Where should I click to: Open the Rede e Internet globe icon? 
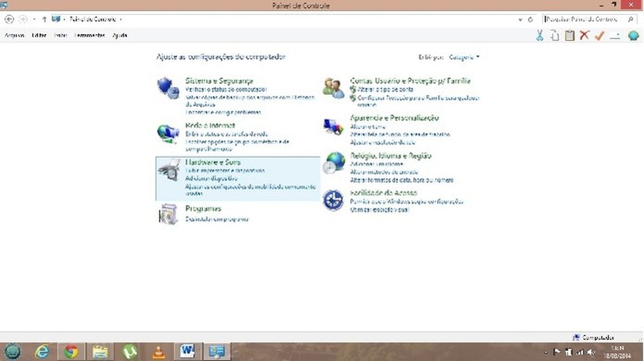[168, 133]
